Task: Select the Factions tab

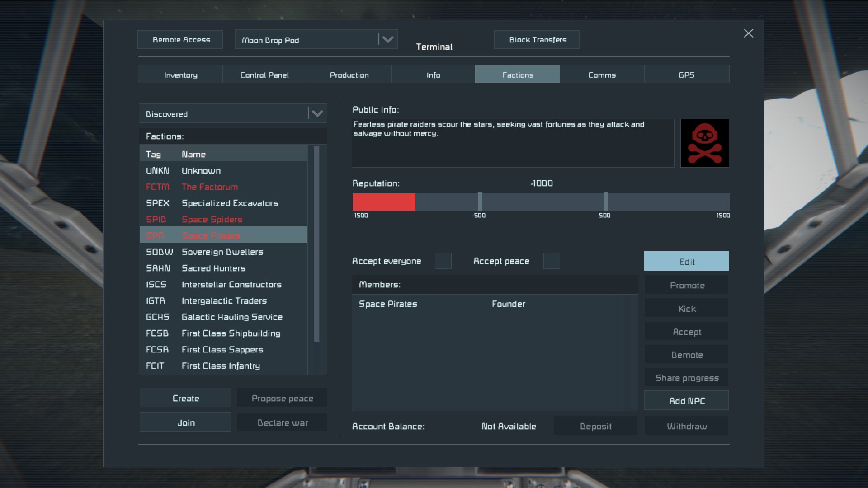Action: point(517,74)
